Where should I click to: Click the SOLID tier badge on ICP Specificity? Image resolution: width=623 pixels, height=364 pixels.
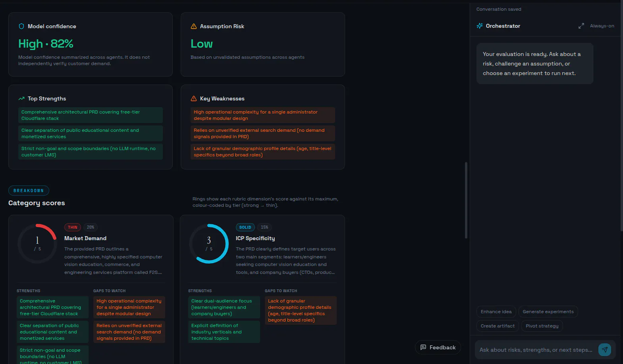[245, 227]
